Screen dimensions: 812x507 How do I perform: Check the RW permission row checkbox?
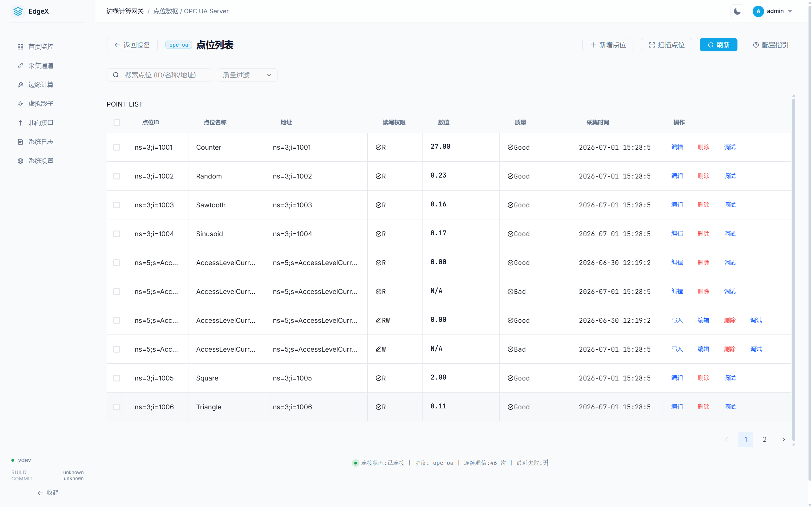pyautogui.click(x=117, y=321)
